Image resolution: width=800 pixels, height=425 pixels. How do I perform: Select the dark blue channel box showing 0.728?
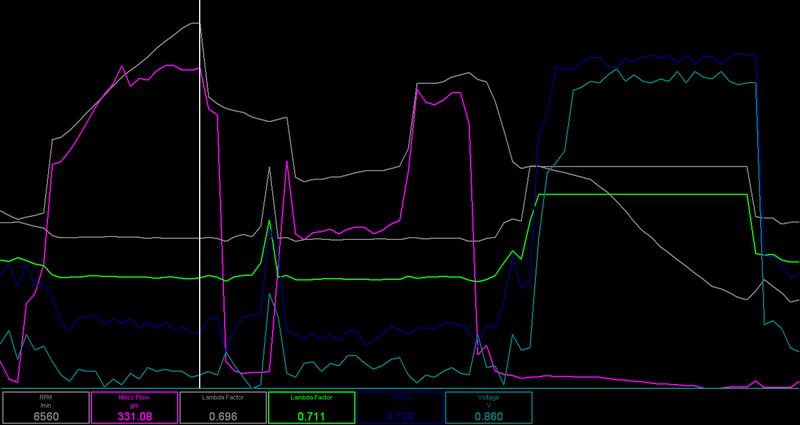tap(400, 406)
